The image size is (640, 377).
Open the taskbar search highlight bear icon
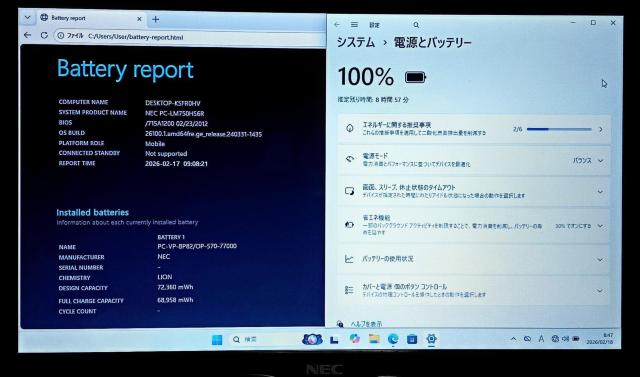[x=312, y=339]
